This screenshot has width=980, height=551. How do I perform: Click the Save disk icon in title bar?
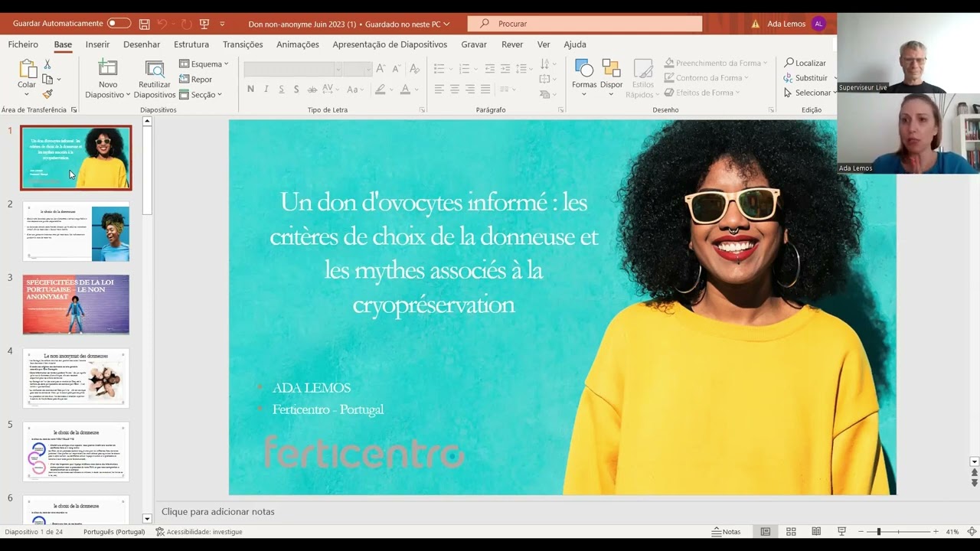[x=143, y=24]
